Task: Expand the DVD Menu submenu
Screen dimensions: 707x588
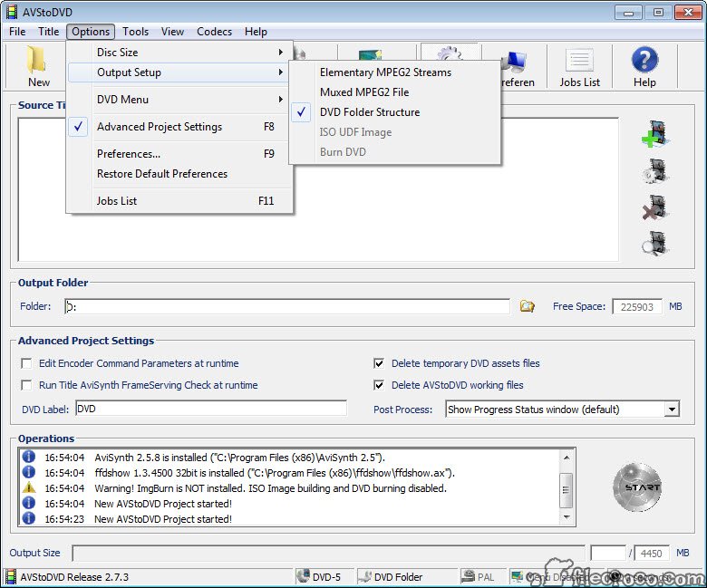Action: (x=179, y=99)
